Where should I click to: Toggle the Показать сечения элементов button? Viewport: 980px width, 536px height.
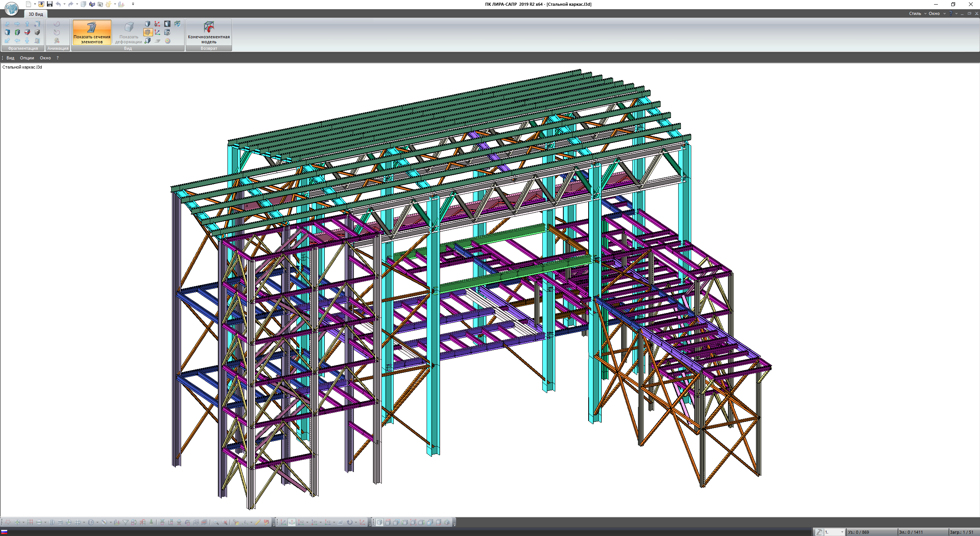(x=92, y=32)
